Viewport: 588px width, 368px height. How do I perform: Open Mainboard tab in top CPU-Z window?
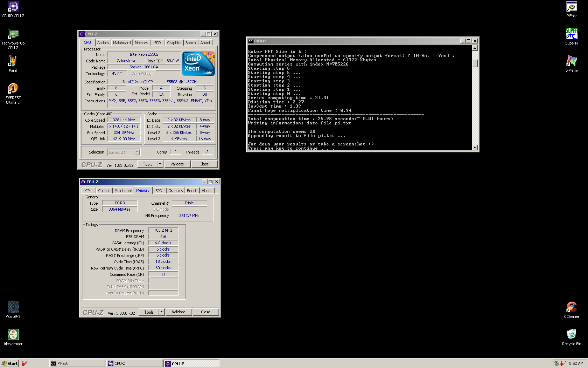coord(122,43)
